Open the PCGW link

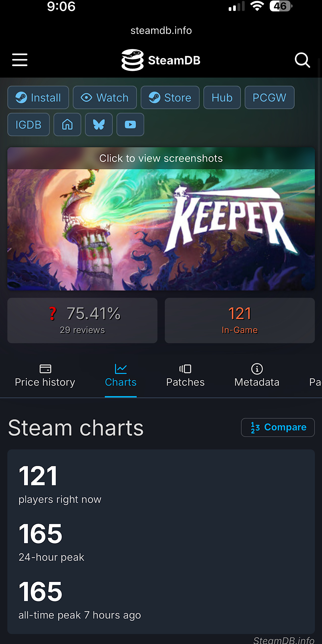point(269,98)
